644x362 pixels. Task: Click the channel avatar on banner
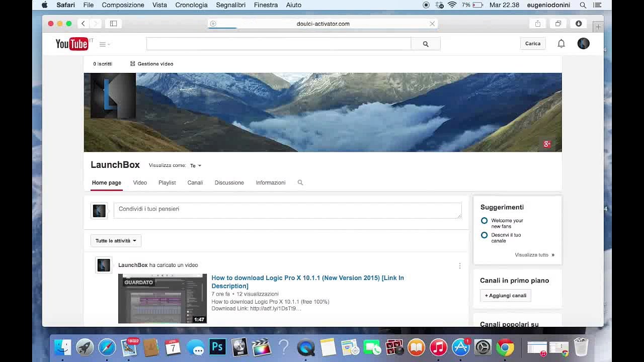(113, 96)
